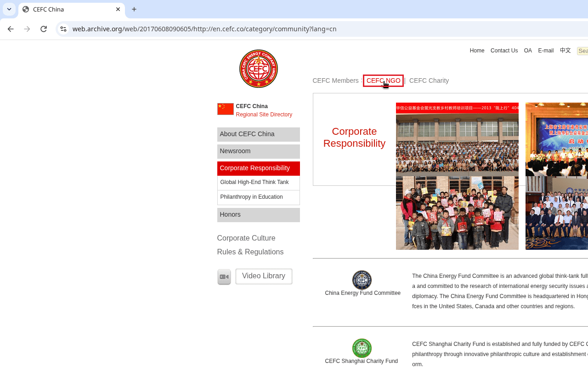588x368 pixels.
Task: Open the Rules & Regulations link
Action: click(x=250, y=252)
